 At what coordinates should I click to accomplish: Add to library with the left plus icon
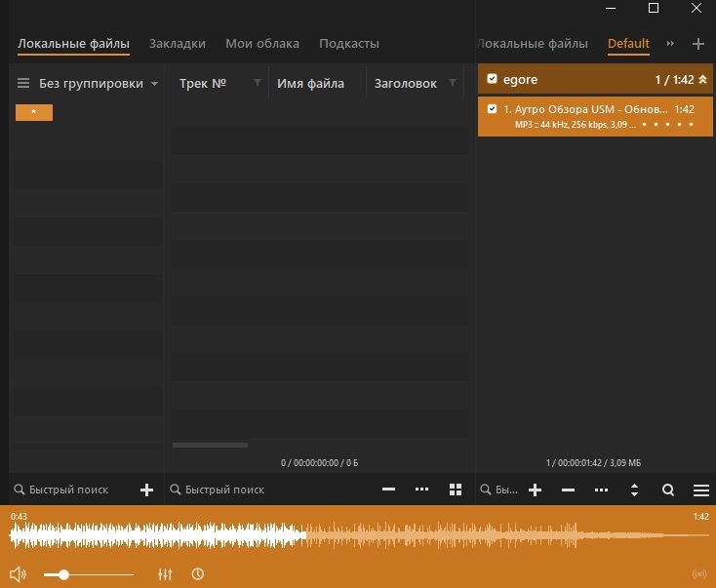pos(146,490)
